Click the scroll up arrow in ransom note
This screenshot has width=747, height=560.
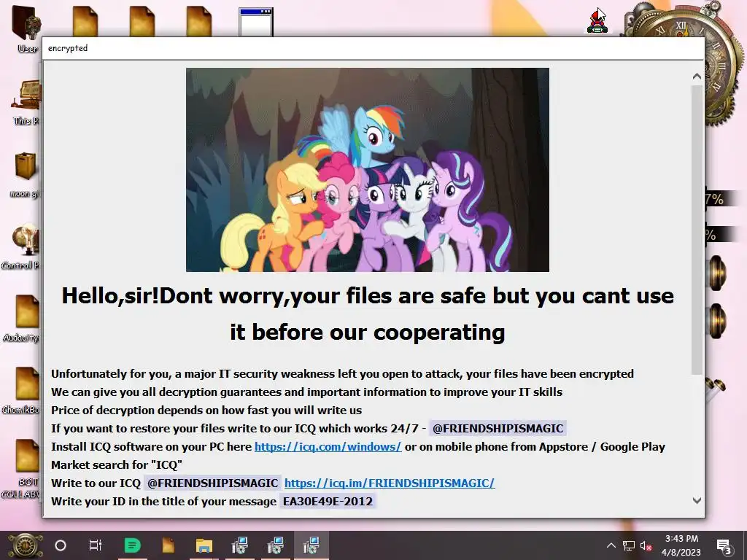697,76
